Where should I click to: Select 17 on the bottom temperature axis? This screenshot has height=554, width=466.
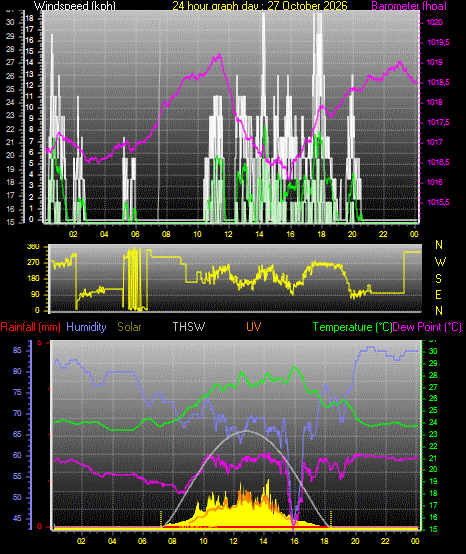click(433, 505)
